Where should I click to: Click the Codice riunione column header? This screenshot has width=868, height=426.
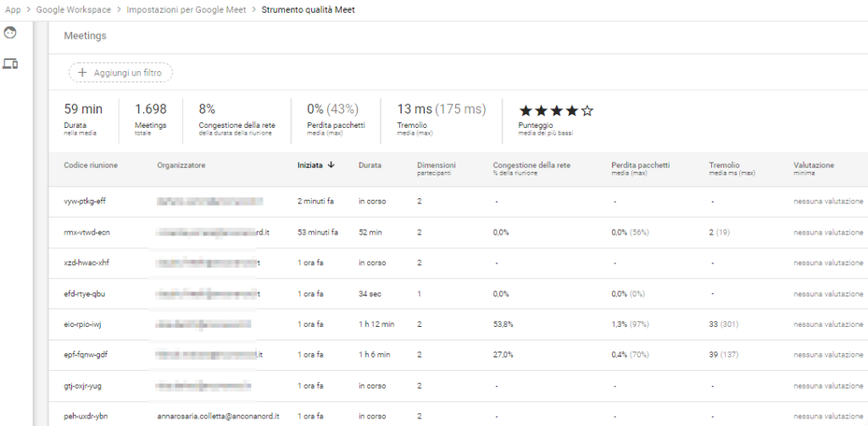coord(91,166)
